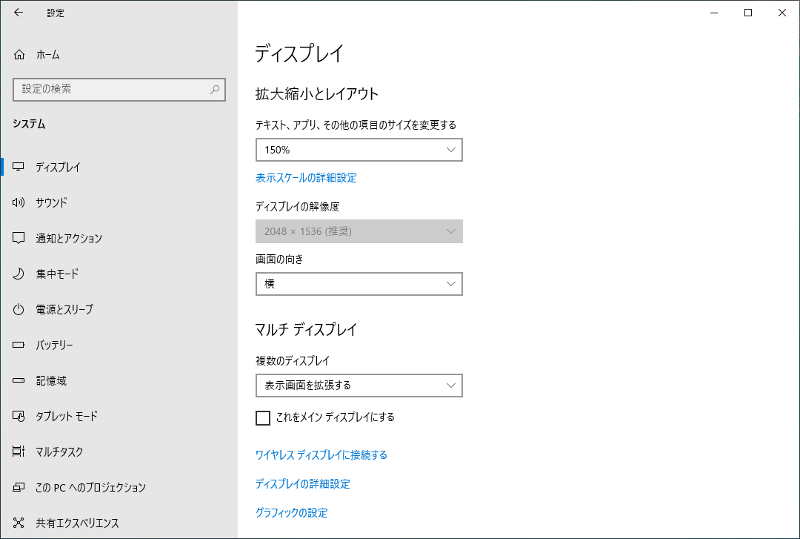
Task: Click the マルチタスク icon
Action: tap(18, 451)
